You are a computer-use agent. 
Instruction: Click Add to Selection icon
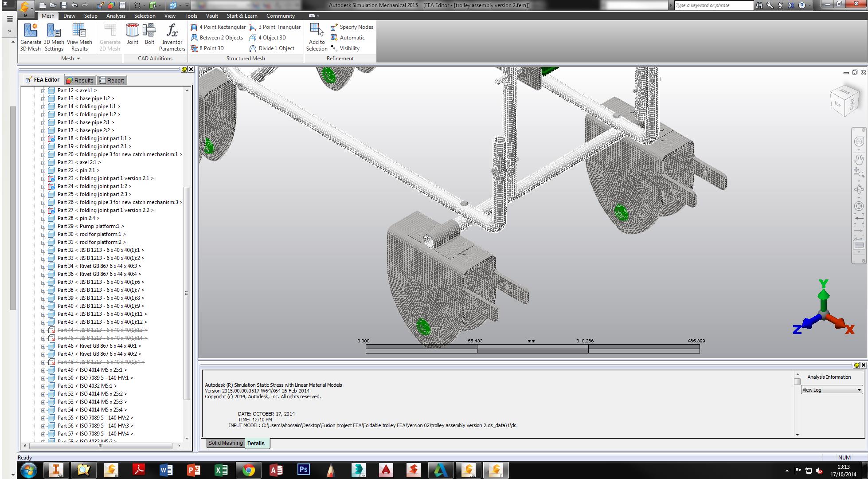[x=317, y=37]
